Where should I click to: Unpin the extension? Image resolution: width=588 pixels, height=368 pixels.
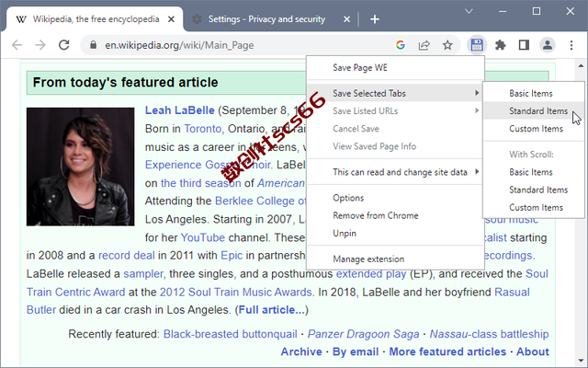click(x=396, y=233)
